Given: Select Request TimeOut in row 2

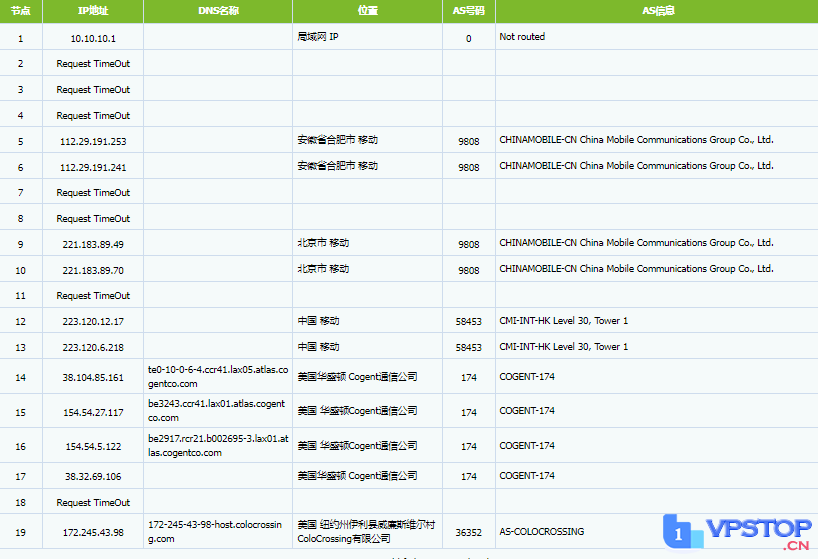Looking at the screenshot, I should 93,64.
